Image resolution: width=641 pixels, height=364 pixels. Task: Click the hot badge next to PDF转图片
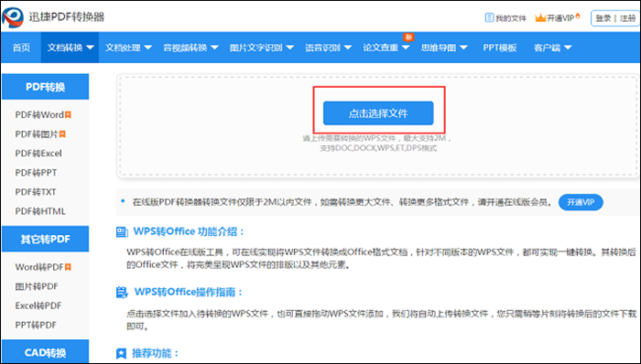pyautogui.click(x=62, y=134)
